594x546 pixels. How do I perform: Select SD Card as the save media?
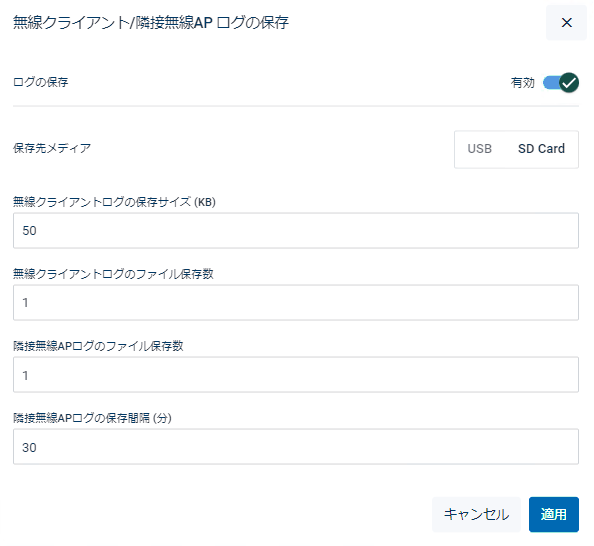pos(541,149)
